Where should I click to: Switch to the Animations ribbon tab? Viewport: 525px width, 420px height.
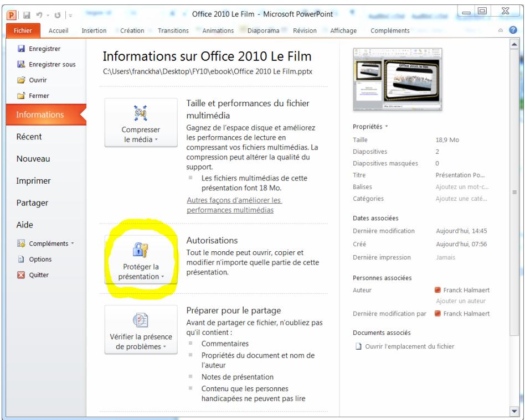pyautogui.click(x=218, y=30)
